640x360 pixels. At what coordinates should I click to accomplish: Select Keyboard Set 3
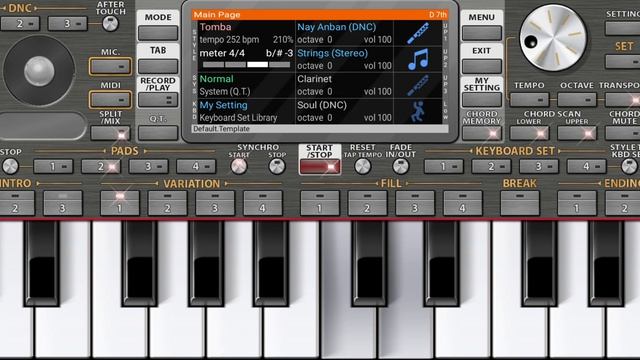point(539,167)
